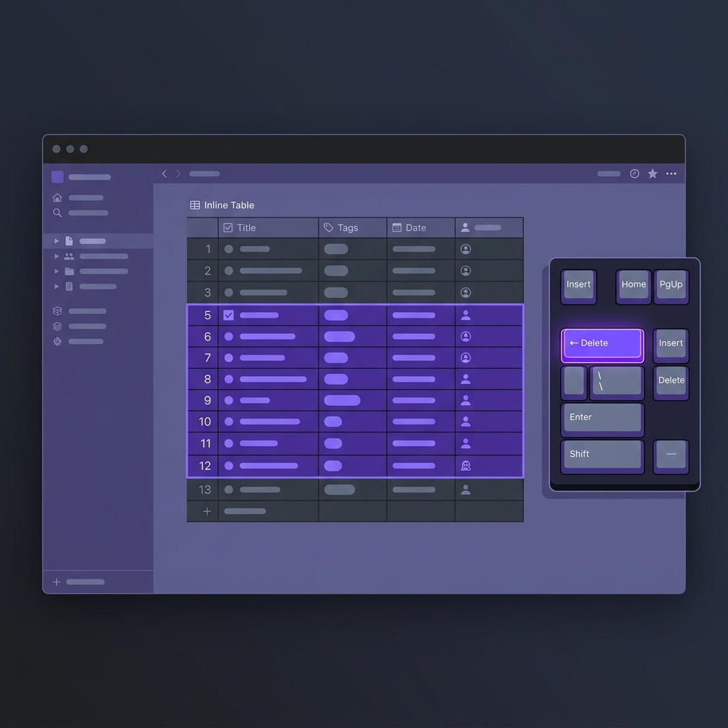728x728 pixels.
Task: Go forward with the right chevron
Action: click(178, 173)
